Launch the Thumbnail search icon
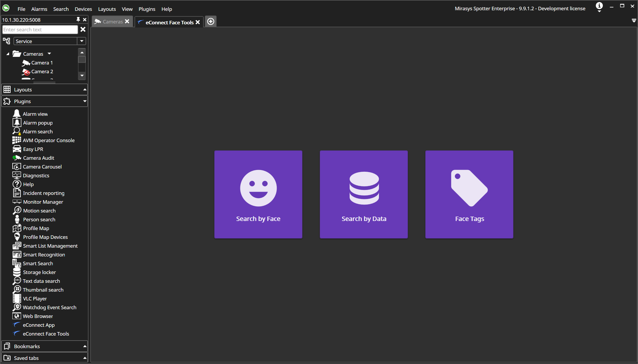638x364 pixels. pos(17,290)
